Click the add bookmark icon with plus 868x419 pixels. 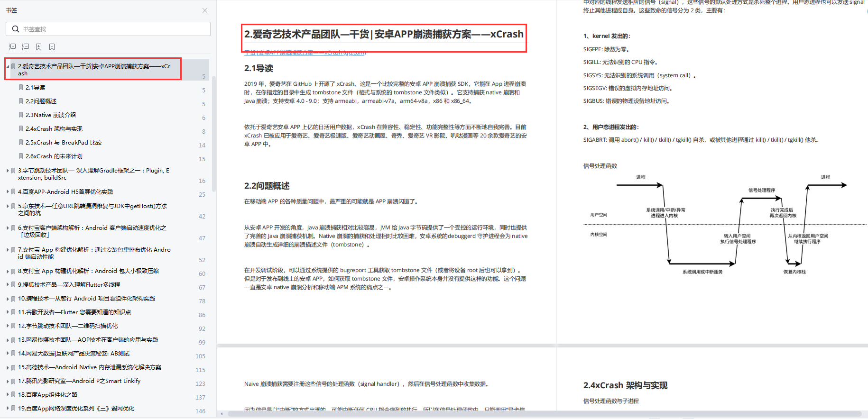pyautogui.click(x=39, y=47)
